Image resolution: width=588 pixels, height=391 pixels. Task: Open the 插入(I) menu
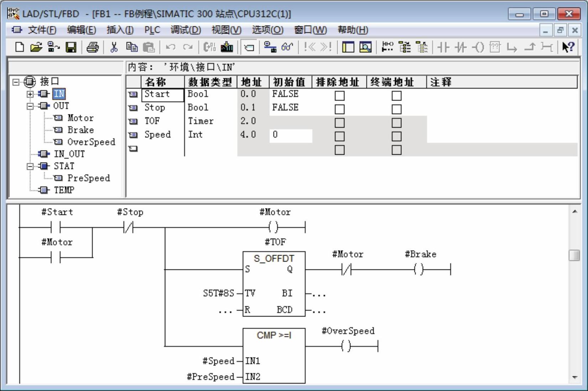120,30
